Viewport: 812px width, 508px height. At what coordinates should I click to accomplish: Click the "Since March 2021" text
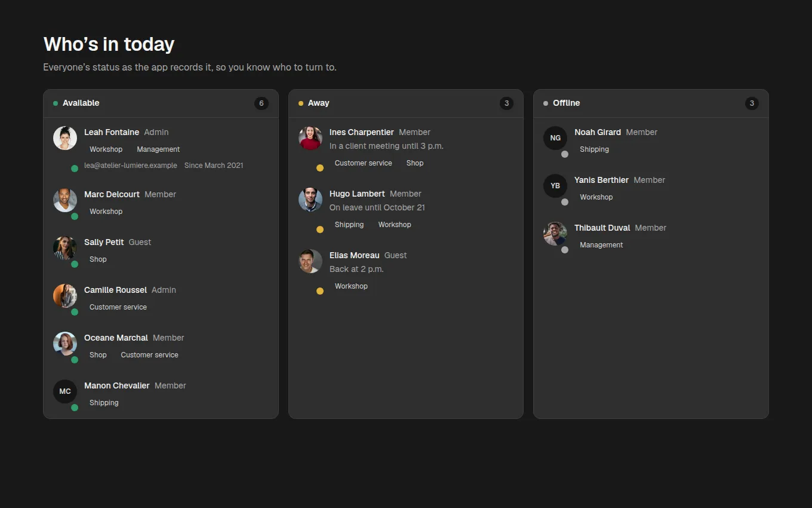[x=214, y=166]
